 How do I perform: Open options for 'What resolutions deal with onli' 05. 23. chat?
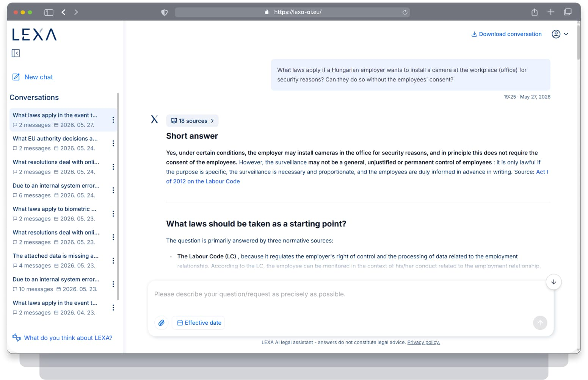pyautogui.click(x=113, y=237)
